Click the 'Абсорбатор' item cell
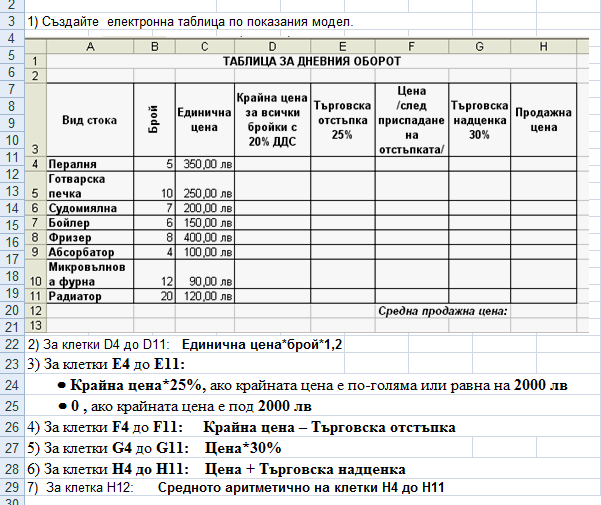This screenshot has width=601, height=505. (90, 252)
